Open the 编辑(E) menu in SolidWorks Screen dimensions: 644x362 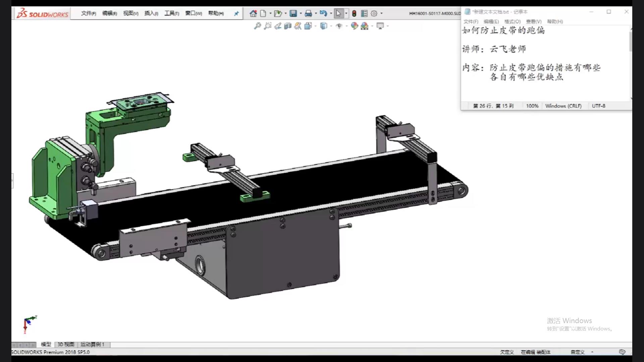[110, 13]
